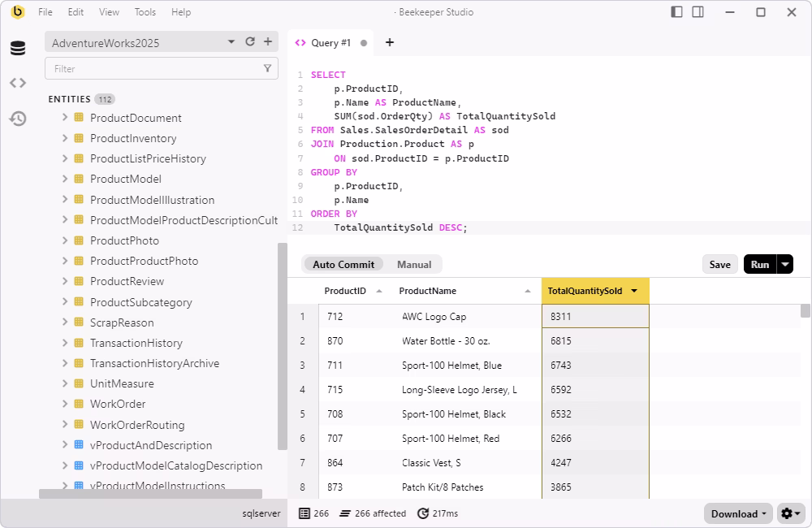Sort by ProductID column arrow
The image size is (812, 528).
tap(379, 291)
